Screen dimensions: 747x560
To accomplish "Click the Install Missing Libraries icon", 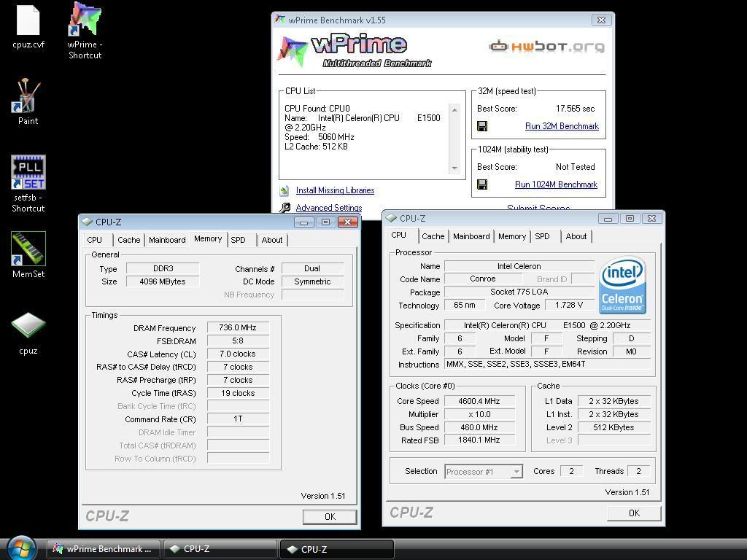I will point(285,190).
